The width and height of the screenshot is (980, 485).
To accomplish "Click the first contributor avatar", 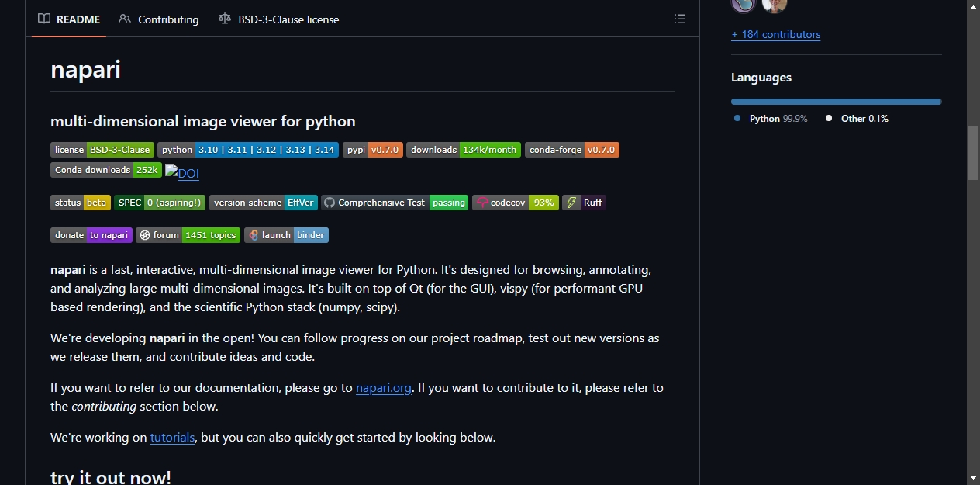I will click(x=744, y=5).
